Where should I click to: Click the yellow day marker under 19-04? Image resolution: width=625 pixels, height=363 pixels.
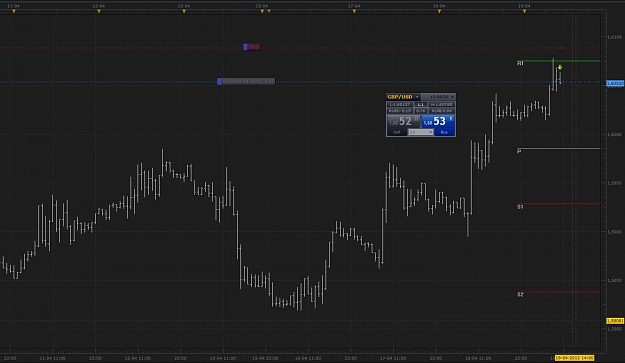(525, 12)
